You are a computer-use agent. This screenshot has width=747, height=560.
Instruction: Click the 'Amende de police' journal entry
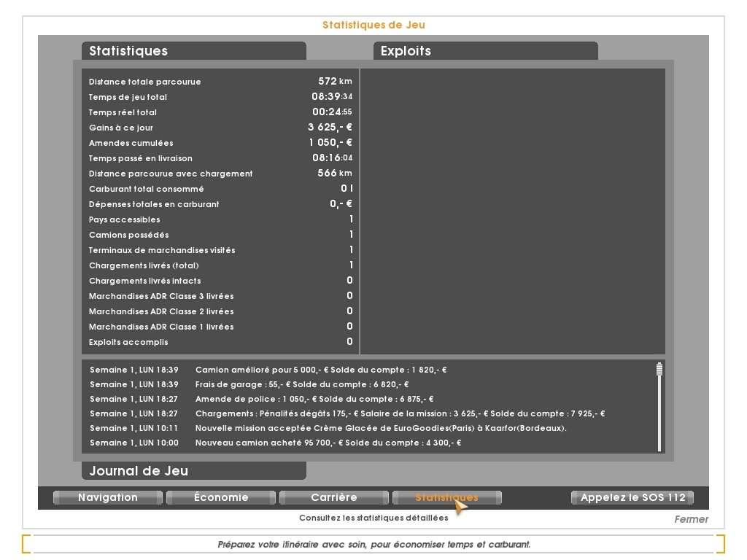314,399
